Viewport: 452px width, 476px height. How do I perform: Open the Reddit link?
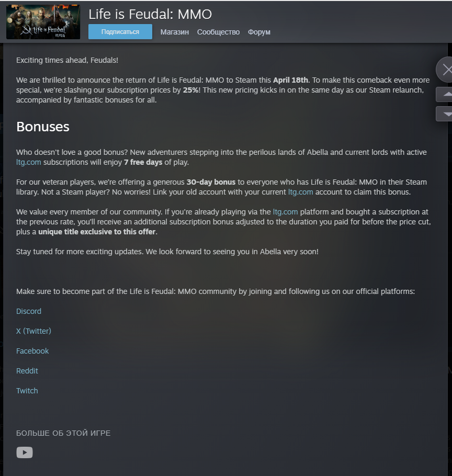point(27,371)
